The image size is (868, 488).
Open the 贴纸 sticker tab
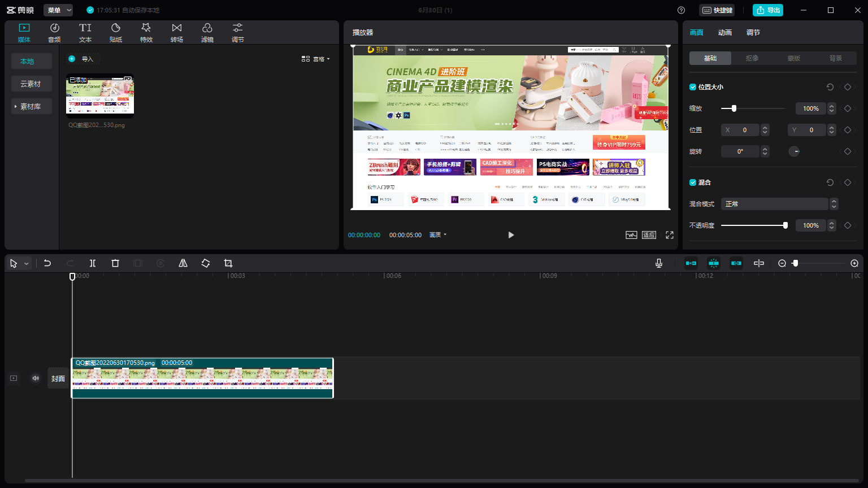tap(116, 33)
